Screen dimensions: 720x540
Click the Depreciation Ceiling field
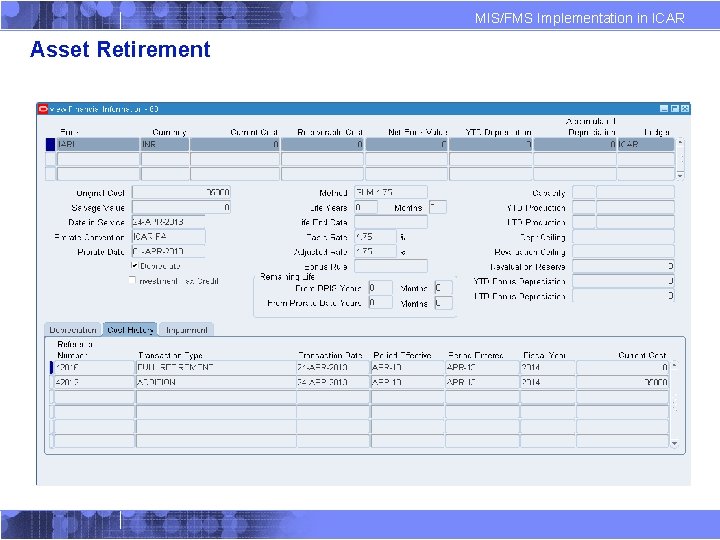click(624, 237)
